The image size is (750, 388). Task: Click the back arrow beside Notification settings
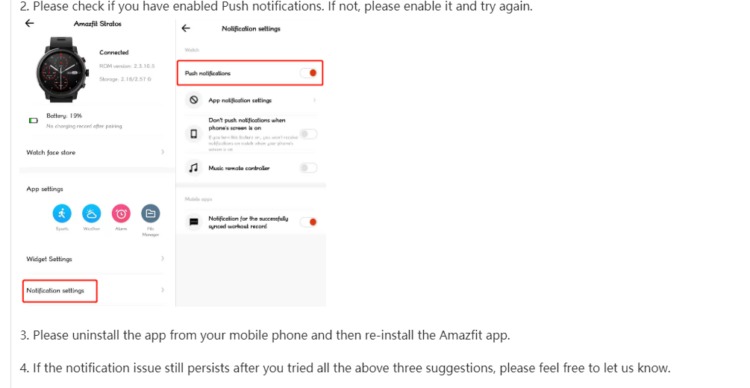186,28
